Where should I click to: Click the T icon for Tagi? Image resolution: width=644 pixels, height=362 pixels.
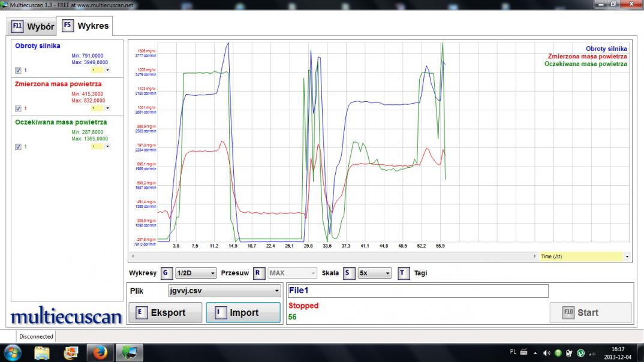pyautogui.click(x=404, y=273)
